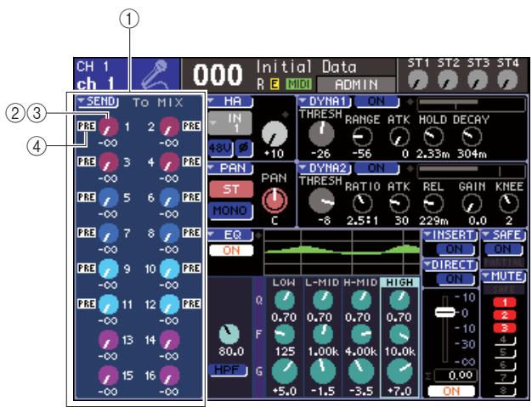Toggle EQ ON button
The image size is (532, 407).
(231, 251)
